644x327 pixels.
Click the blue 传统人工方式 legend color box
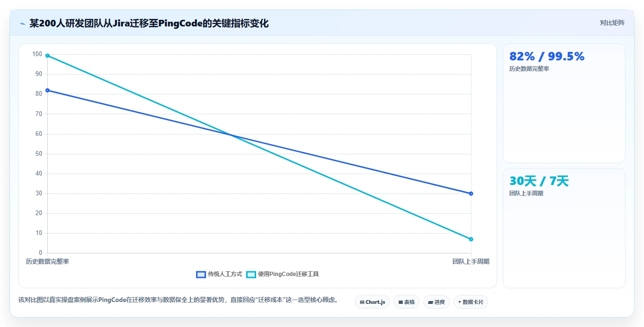[201, 274]
